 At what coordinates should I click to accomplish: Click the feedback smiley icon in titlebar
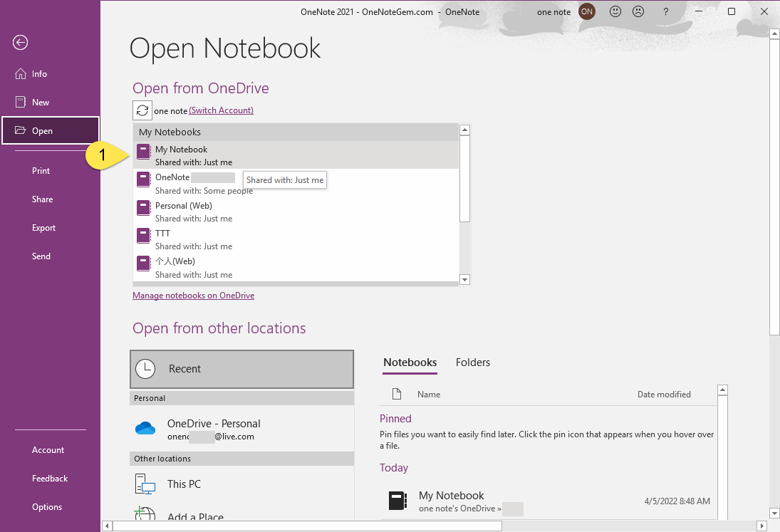pyautogui.click(x=615, y=11)
